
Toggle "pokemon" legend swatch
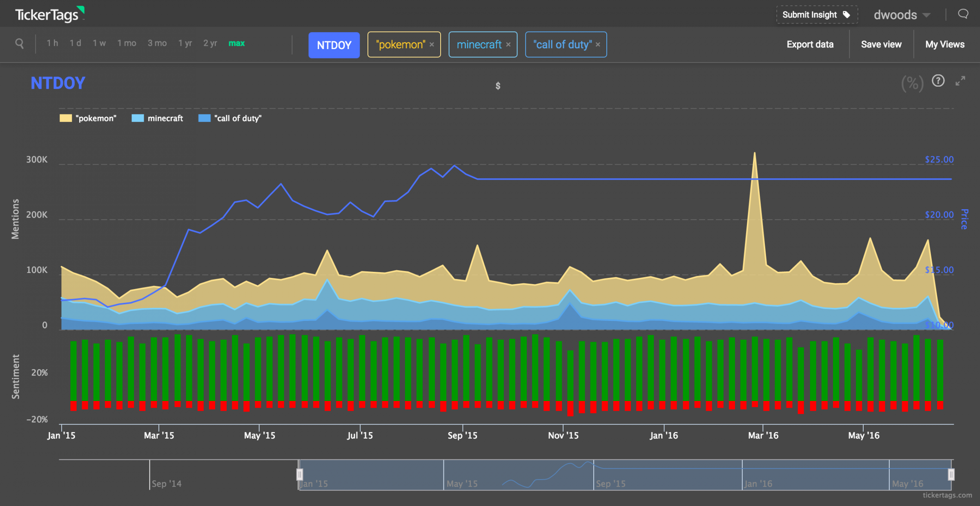tap(66, 119)
